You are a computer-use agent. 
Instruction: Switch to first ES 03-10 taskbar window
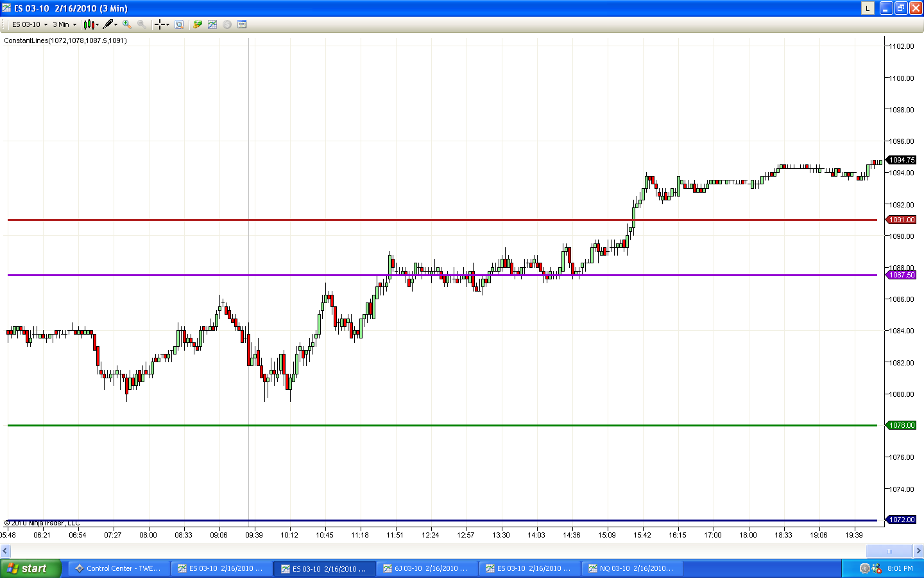tap(221, 568)
